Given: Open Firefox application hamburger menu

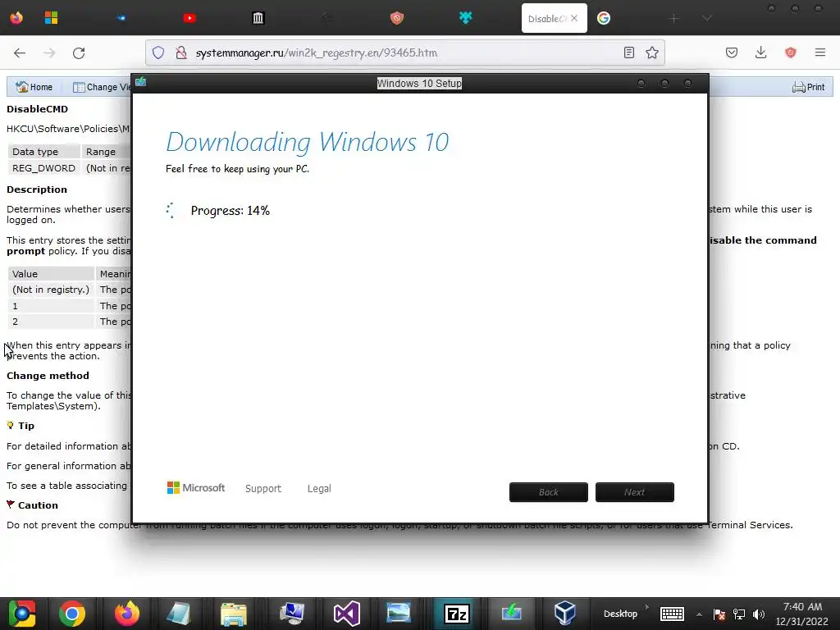Looking at the screenshot, I should pyautogui.click(x=820, y=52).
